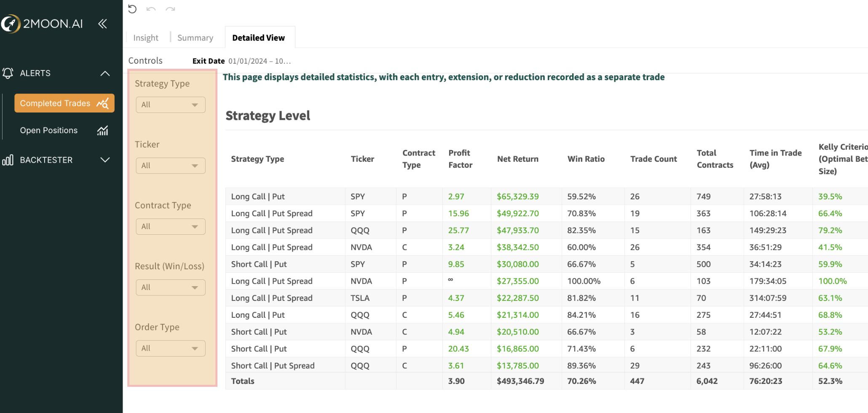
Task: Open the Ticker filter dropdown
Action: click(170, 166)
